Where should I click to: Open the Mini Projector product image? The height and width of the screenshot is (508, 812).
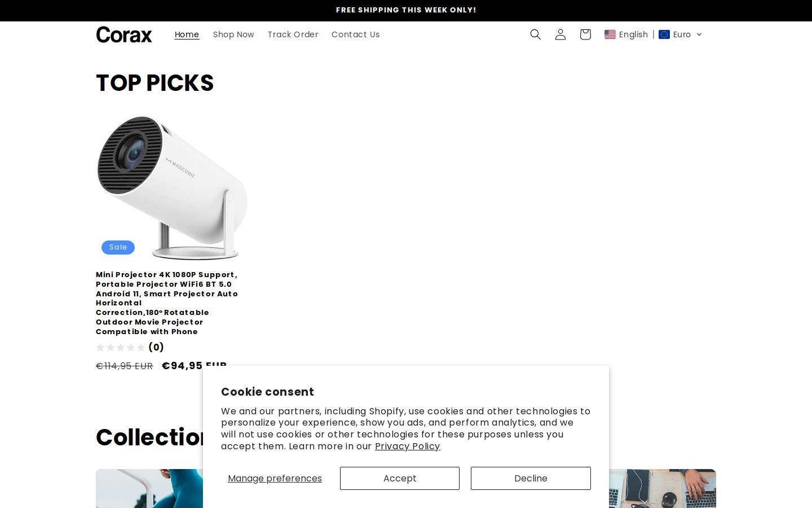point(172,187)
